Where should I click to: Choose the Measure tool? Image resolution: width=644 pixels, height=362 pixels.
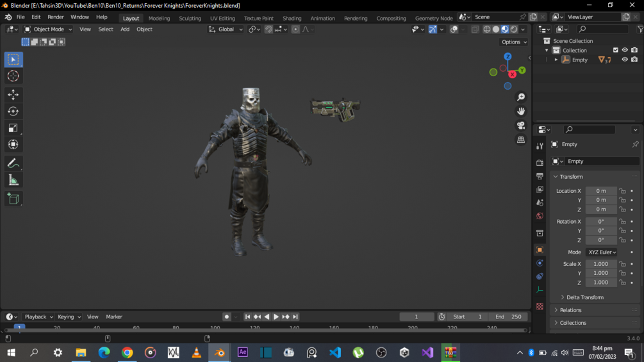[x=13, y=180]
